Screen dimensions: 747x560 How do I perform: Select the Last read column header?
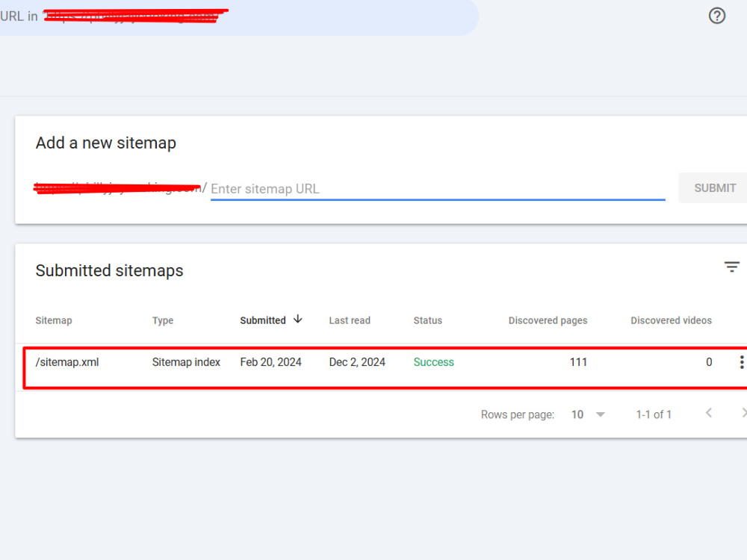[x=350, y=320]
